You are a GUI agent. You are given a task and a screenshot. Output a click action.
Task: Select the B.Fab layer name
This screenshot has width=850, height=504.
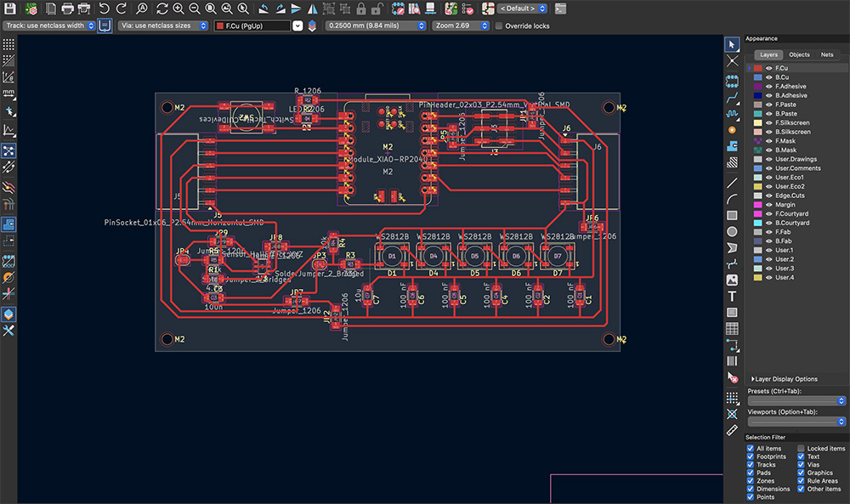coord(784,241)
